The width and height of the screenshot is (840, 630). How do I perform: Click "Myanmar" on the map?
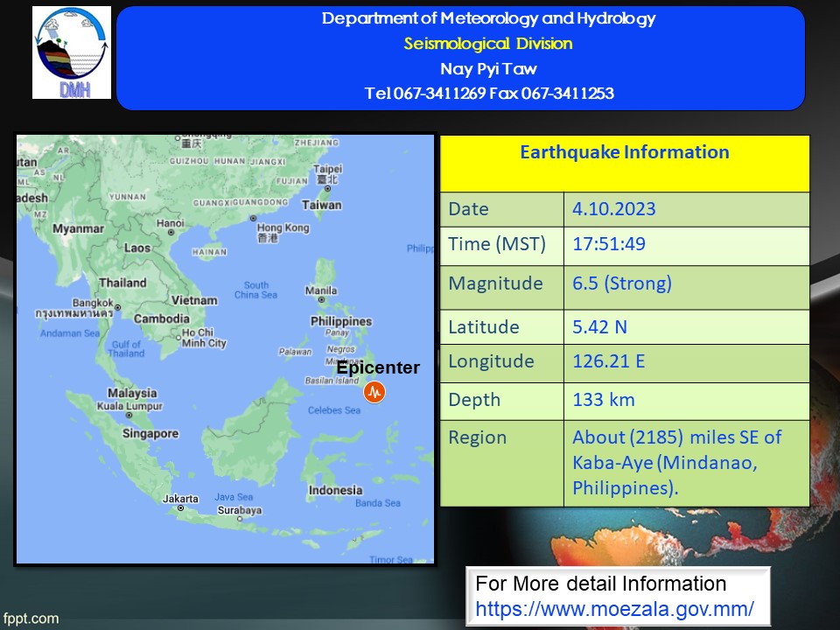(x=78, y=228)
